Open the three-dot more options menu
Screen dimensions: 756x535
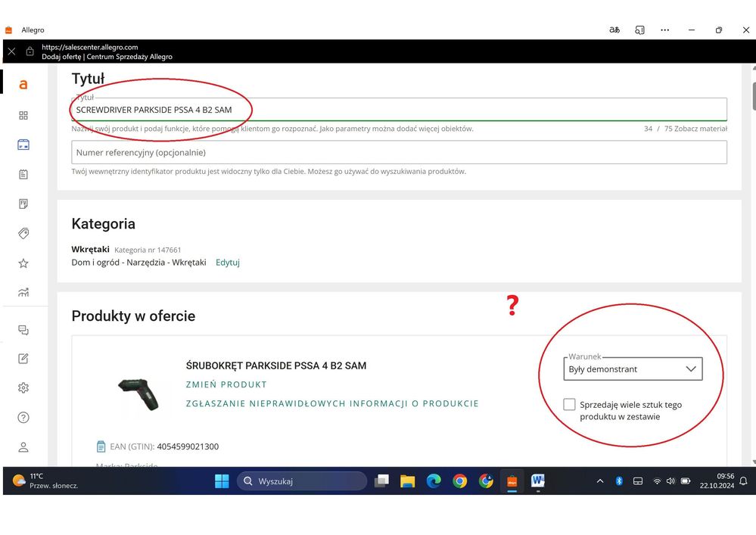coord(665,30)
